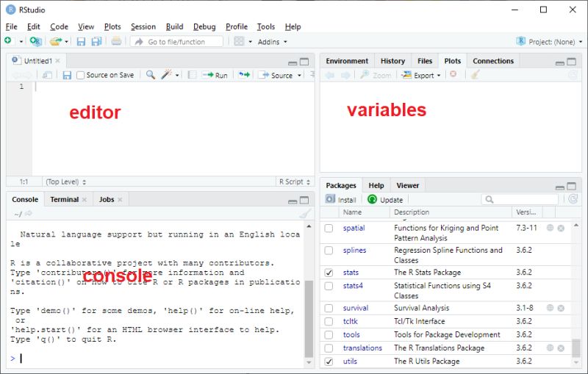Open the Debug menu
This screenshot has width=588, height=374.
pyautogui.click(x=204, y=26)
